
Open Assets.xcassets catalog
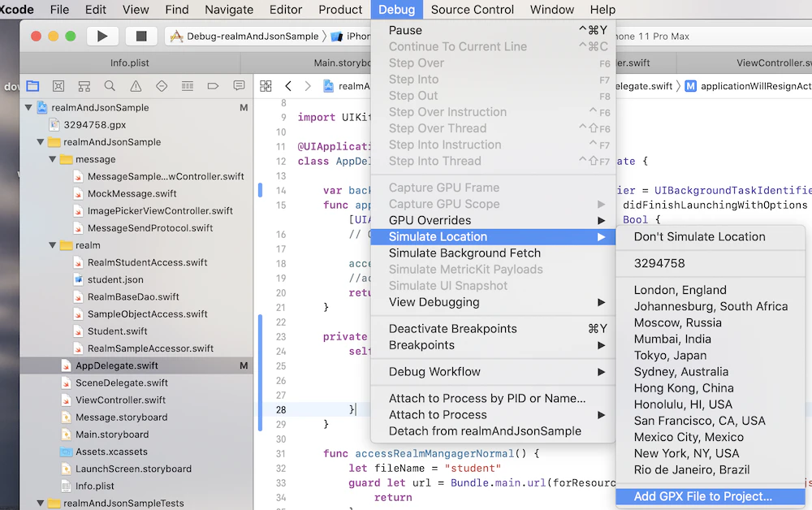111,452
